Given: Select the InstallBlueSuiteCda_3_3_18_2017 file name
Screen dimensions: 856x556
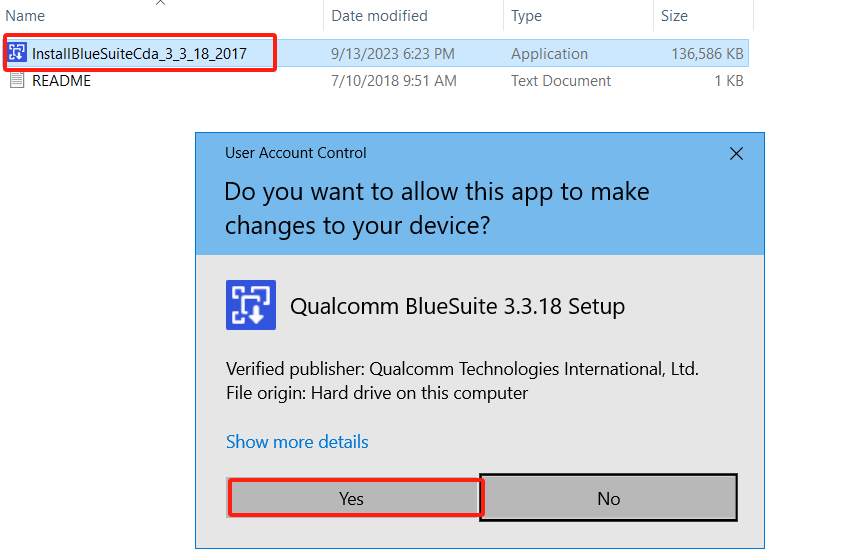Looking at the screenshot, I should pyautogui.click(x=139, y=54).
